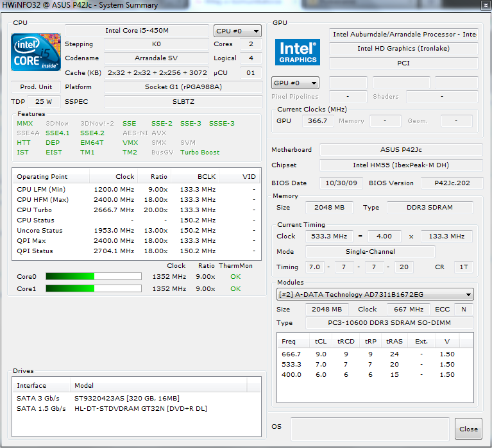Screen dimensions: 492x448
Task: Click the Intel Graphics logo
Action: click(x=298, y=52)
